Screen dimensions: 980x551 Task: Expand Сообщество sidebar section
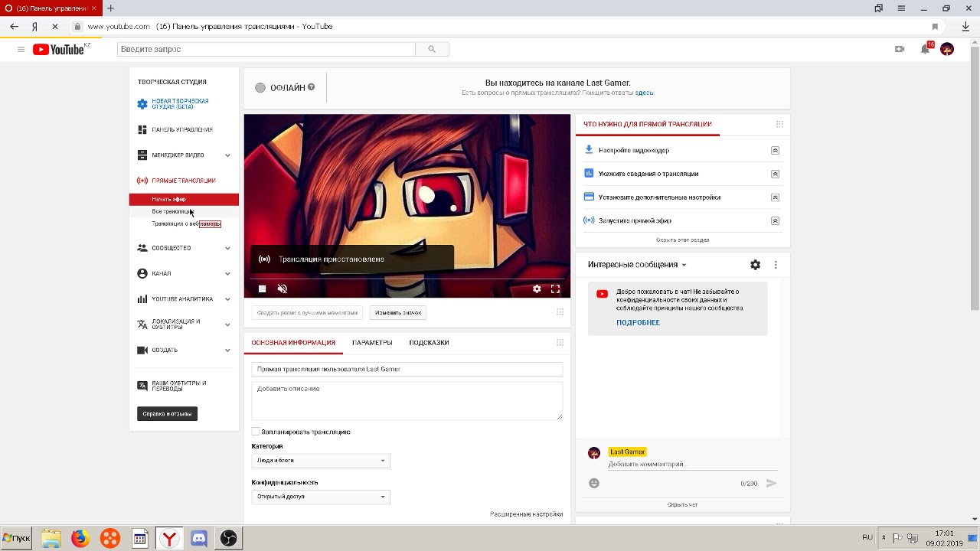point(227,248)
